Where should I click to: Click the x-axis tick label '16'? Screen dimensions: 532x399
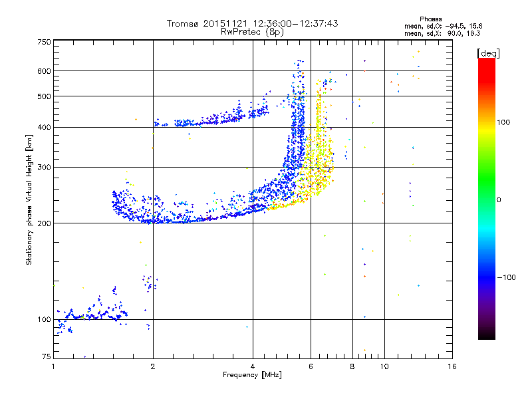452,366
